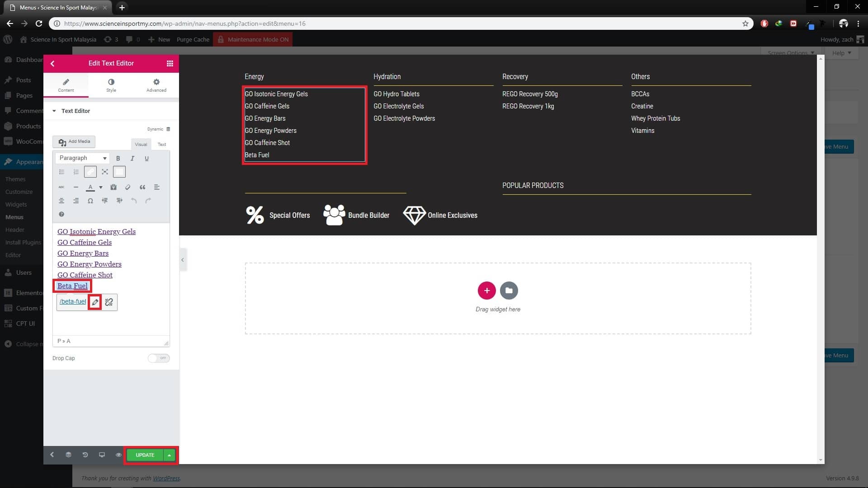
Task: Open the Navigator layers icon in footer
Action: point(68,455)
